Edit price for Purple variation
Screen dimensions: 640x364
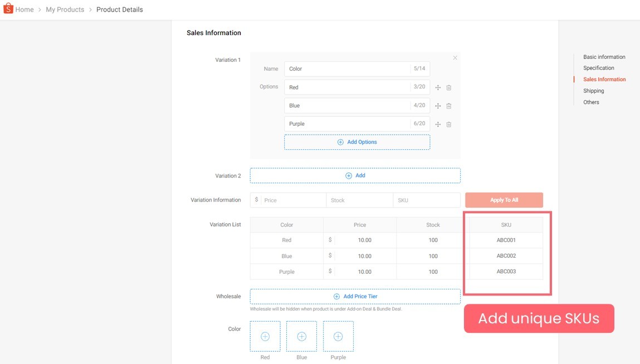point(360,272)
